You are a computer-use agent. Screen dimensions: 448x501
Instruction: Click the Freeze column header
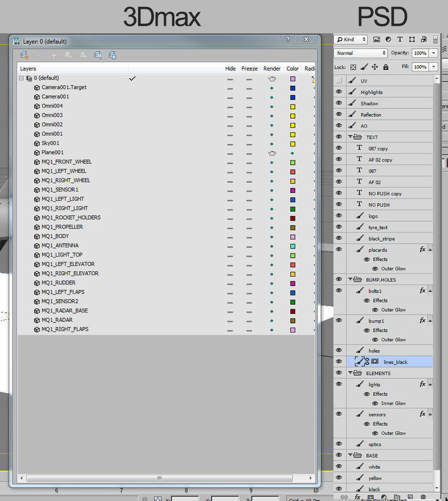point(249,69)
